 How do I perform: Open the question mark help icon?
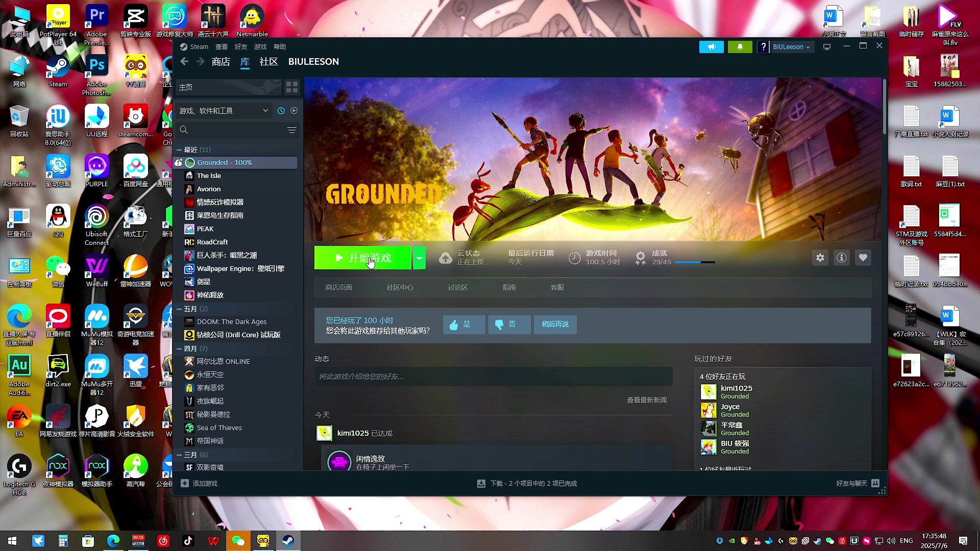pos(763,46)
